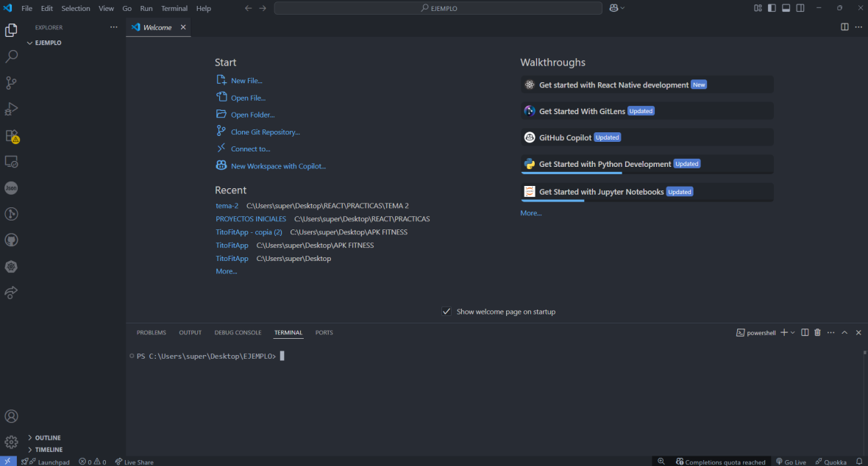Open the View menu
This screenshot has height=466, width=868.
coord(106,8)
